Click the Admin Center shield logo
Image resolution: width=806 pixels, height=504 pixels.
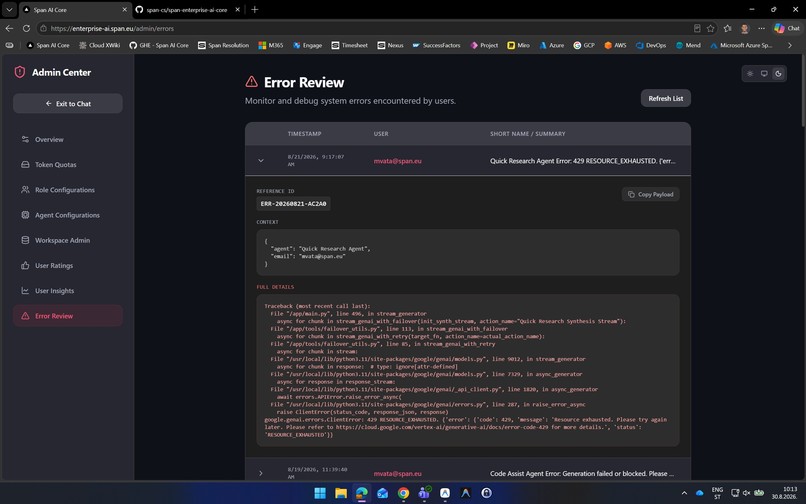pyautogui.click(x=20, y=72)
